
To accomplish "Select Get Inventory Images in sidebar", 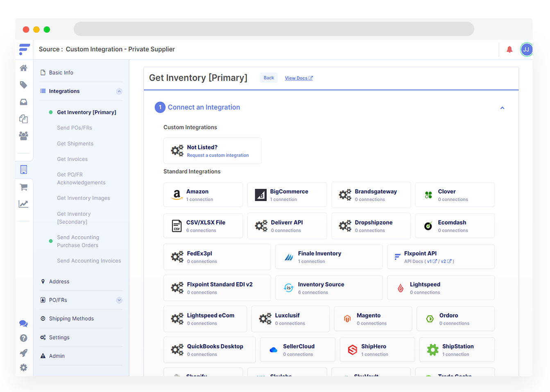I will pyautogui.click(x=83, y=198).
